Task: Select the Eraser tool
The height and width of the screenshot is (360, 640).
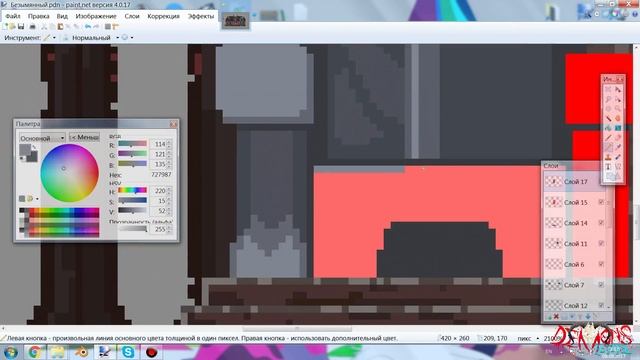Action: (618, 138)
